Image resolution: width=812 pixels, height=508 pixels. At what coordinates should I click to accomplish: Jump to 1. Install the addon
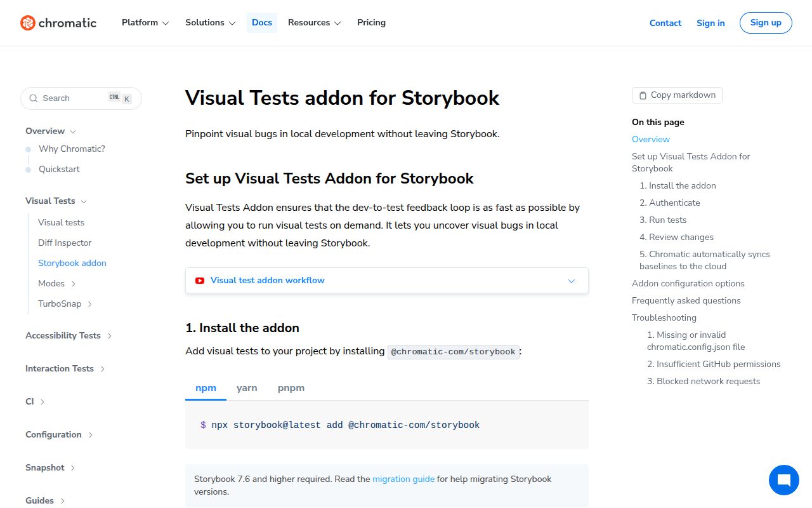678,186
